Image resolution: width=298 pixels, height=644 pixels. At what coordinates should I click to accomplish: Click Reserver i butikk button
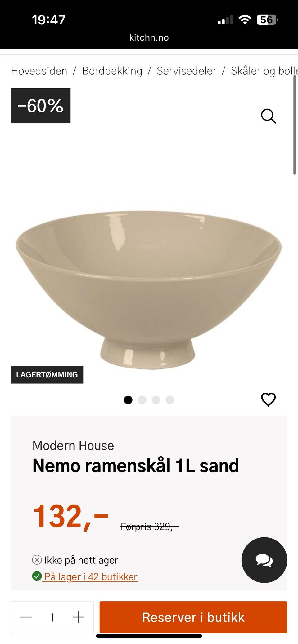pos(193,617)
